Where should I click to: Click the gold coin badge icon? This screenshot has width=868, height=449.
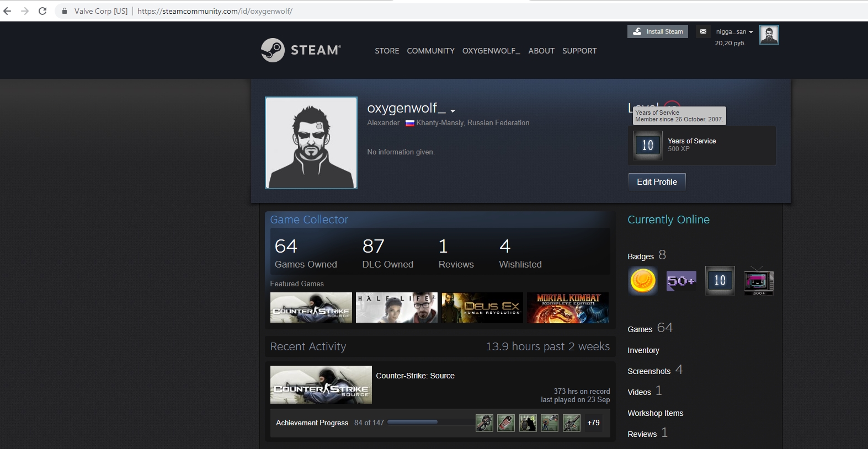[643, 281]
